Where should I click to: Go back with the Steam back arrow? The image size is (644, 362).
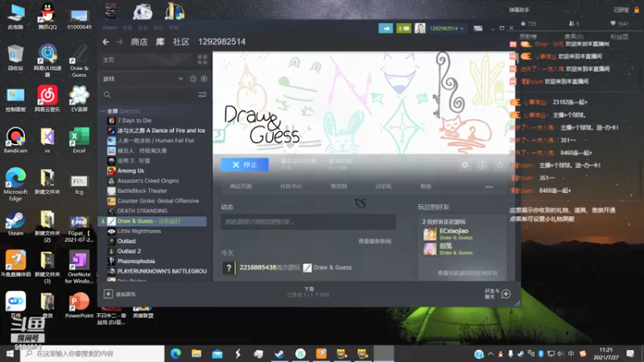tap(106, 42)
